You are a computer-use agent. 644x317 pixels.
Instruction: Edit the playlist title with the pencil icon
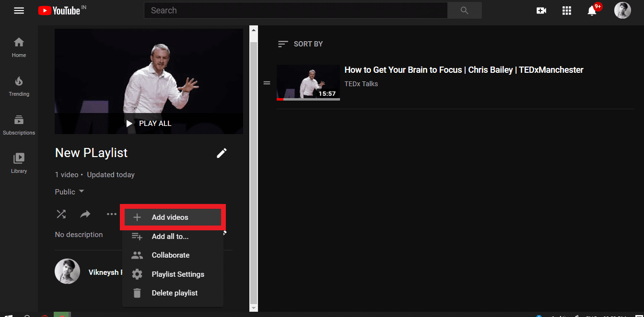coord(222,153)
